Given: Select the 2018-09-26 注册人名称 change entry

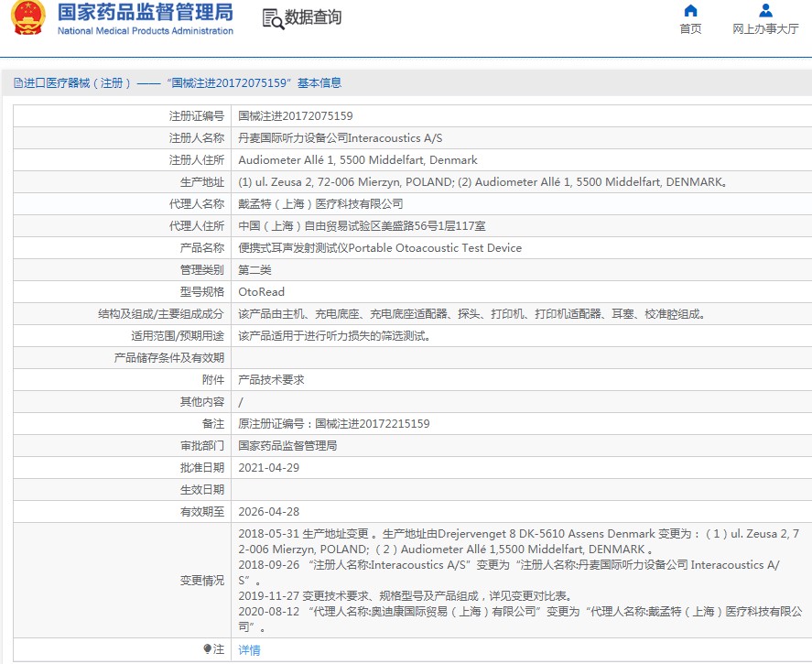Looking at the screenshot, I should coord(509,572).
